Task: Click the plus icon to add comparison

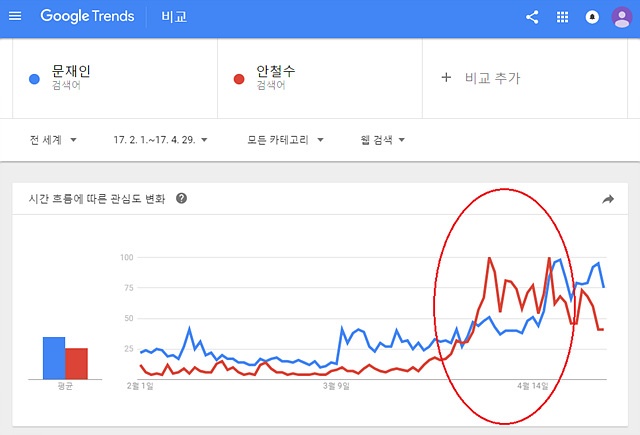Action: click(x=446, y=78)
